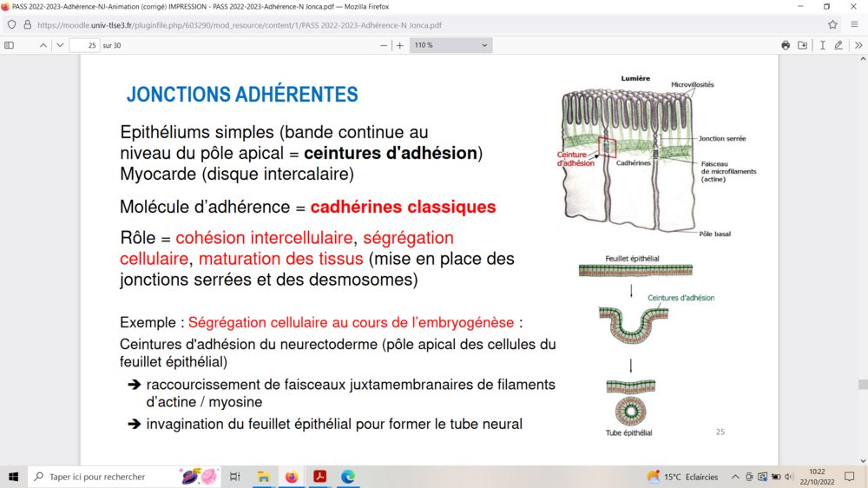Zoom out with the minus button

coord(384,45)
